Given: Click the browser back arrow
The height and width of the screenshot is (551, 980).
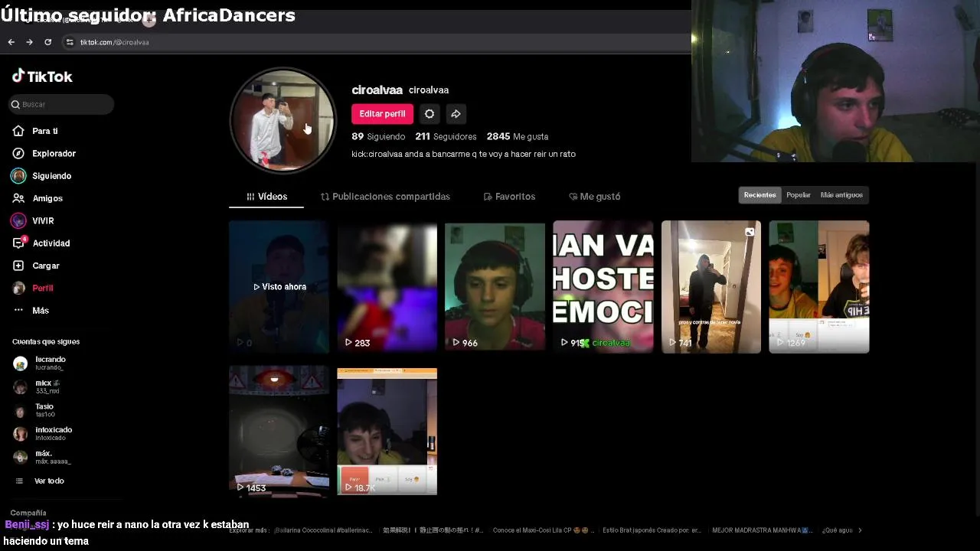Looking at the screenshot, I should pos(11,42).
